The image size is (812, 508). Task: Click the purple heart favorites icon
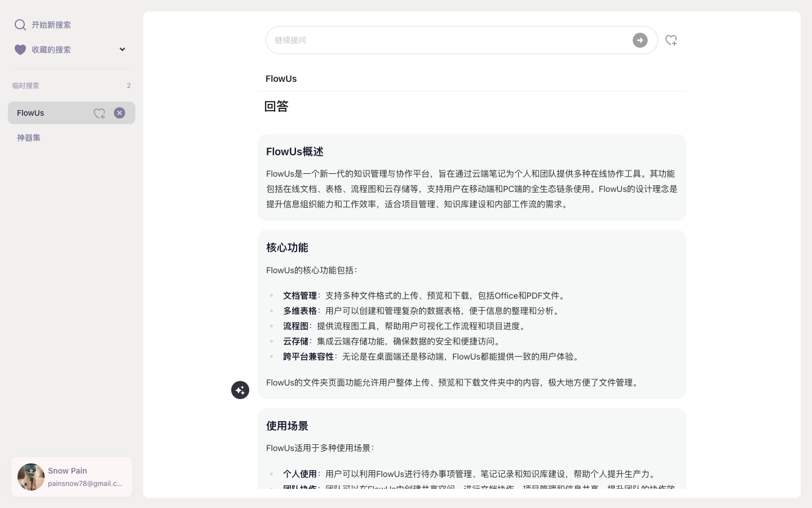[20, 50]
